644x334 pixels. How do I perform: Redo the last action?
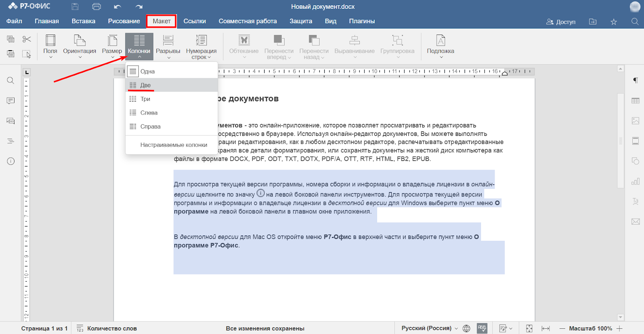139,6
